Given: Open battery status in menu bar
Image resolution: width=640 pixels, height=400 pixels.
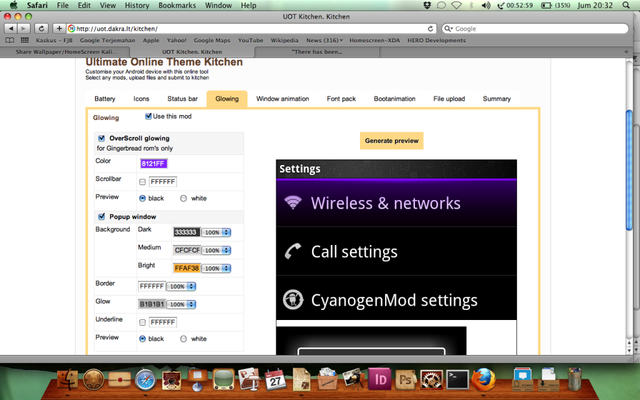Looking at the screenshot, I should click(x=556, y=5).
